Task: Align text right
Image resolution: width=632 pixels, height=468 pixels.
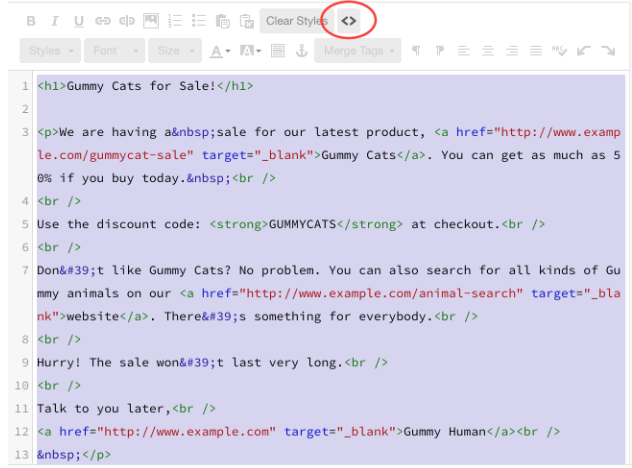Action: [512, 51]
